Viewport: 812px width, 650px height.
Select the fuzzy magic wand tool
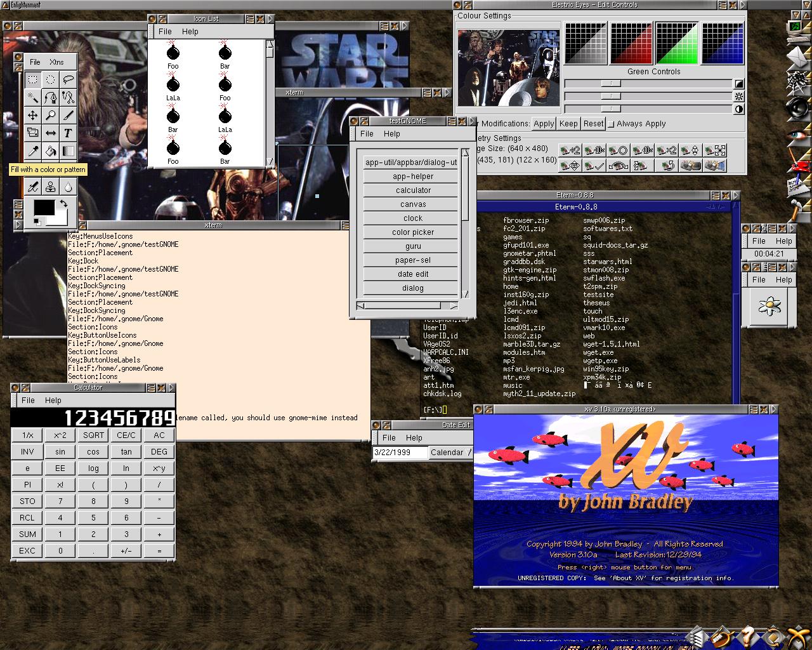(32, 98)
